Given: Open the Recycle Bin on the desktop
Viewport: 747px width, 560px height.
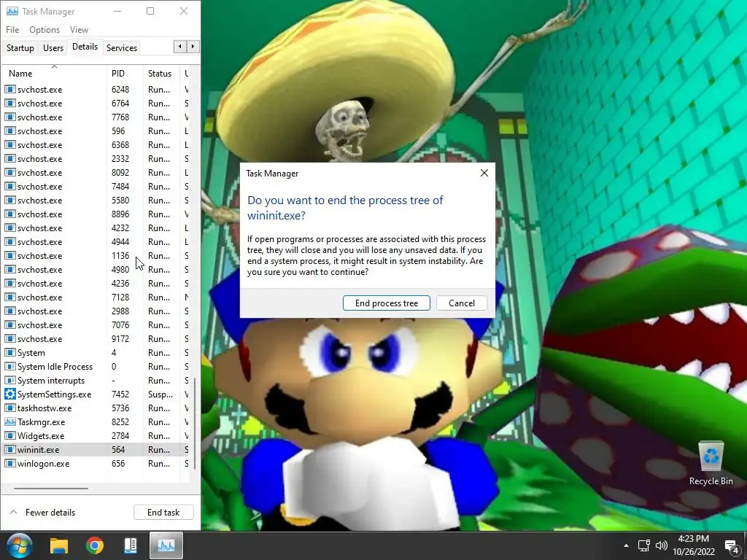Looking at the screenshot, I should point(711,463).
